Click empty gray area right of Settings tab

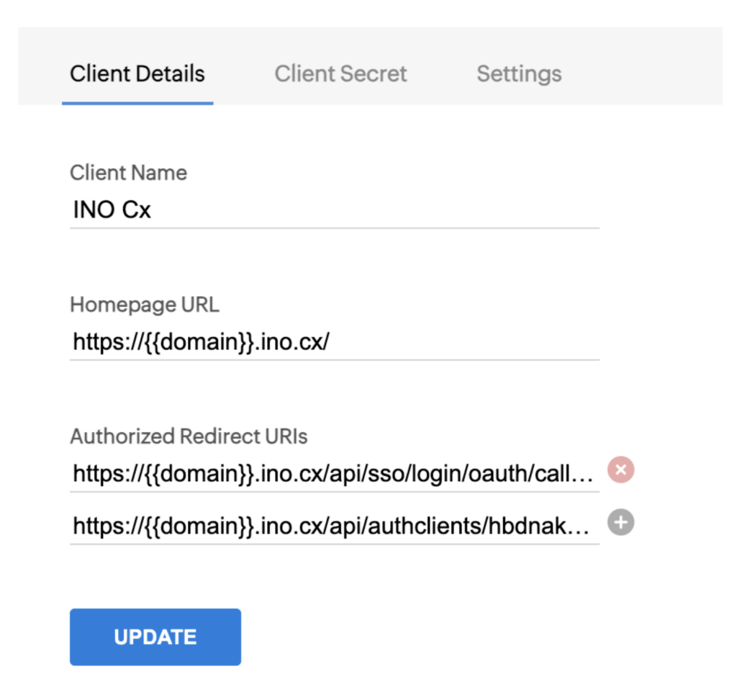click(648, 73)
